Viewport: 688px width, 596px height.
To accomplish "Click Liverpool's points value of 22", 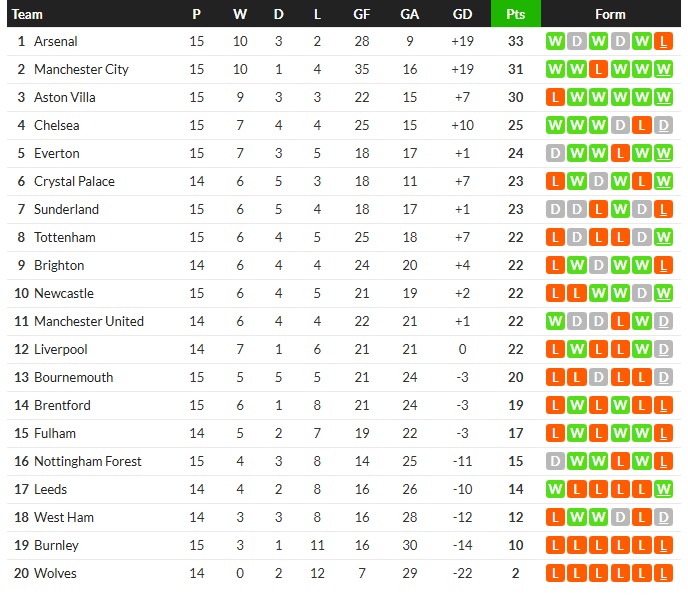I will click(516, 350).
